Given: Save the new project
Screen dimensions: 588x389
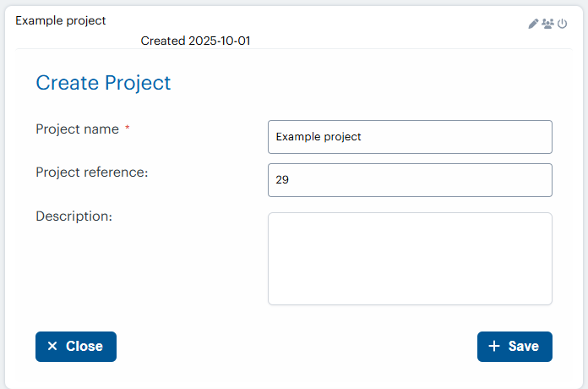Looking at the screenshot, I should pyautogui.click(x=514, y=346).
